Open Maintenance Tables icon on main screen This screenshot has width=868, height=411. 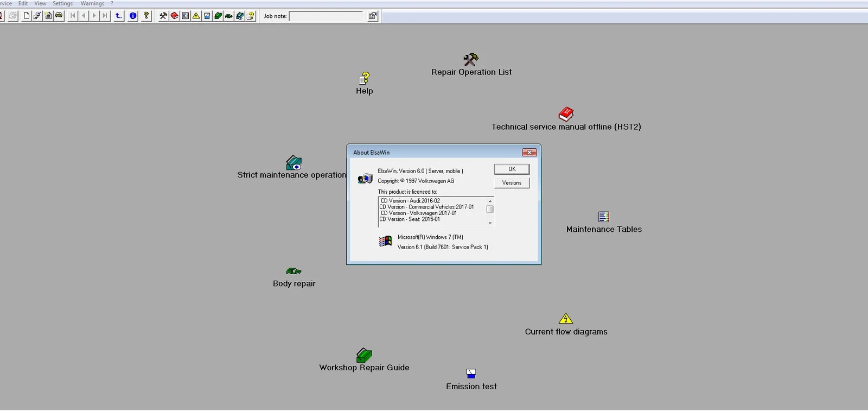coord(604,217)
